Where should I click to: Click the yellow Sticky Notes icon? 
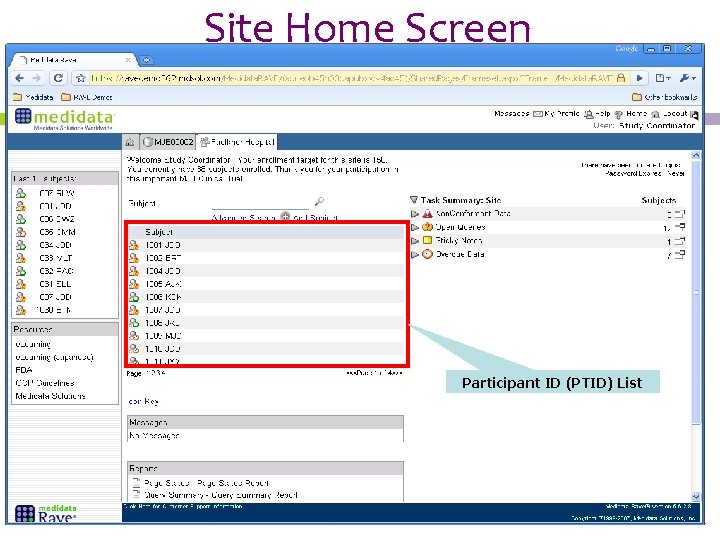(428, 240)
